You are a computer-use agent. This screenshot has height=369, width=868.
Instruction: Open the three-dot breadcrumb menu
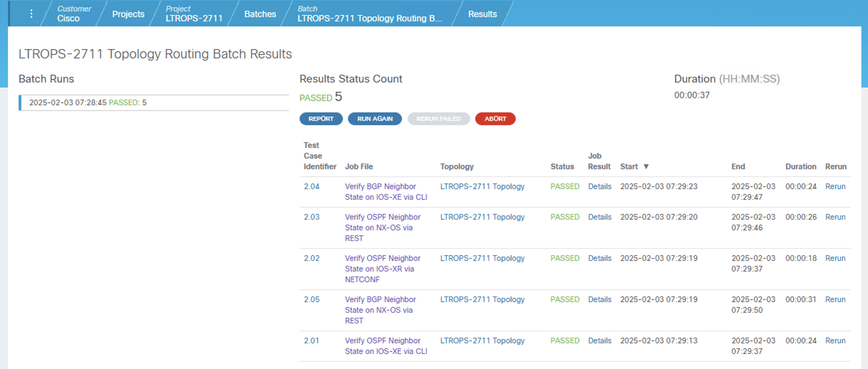[31, 14]
